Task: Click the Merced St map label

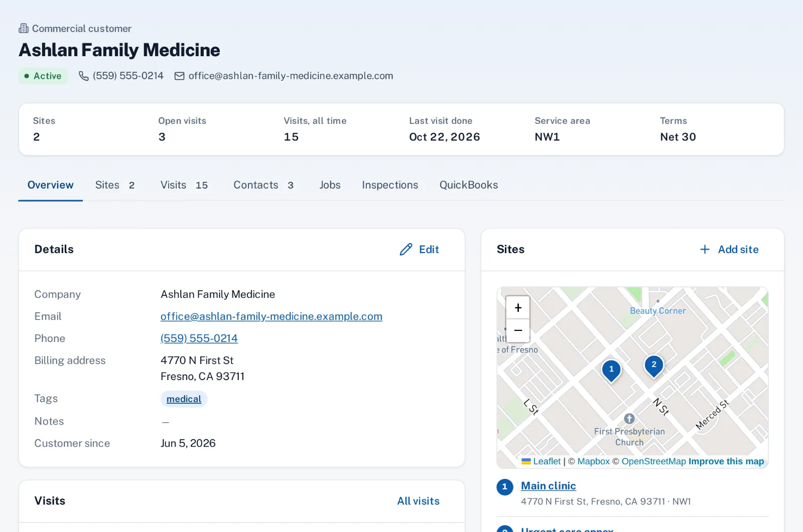Action: [x=712, y=415]
